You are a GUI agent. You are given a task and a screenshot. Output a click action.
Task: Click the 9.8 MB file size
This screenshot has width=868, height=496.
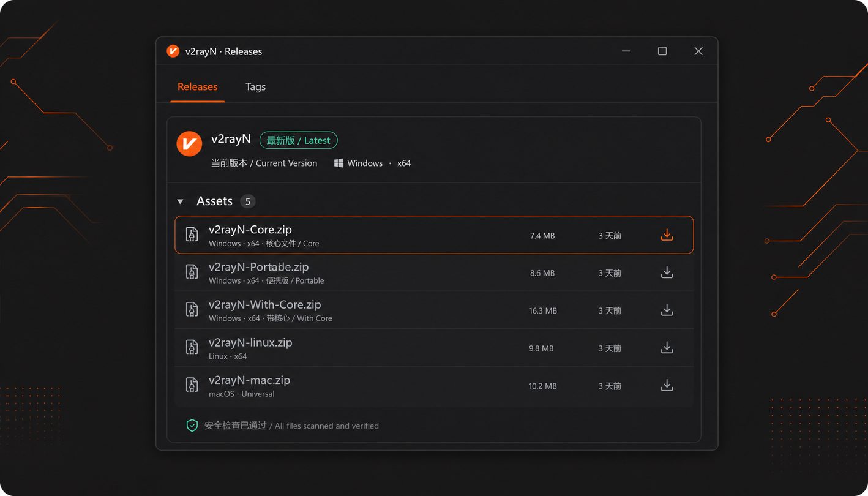(x=541, y=348)
